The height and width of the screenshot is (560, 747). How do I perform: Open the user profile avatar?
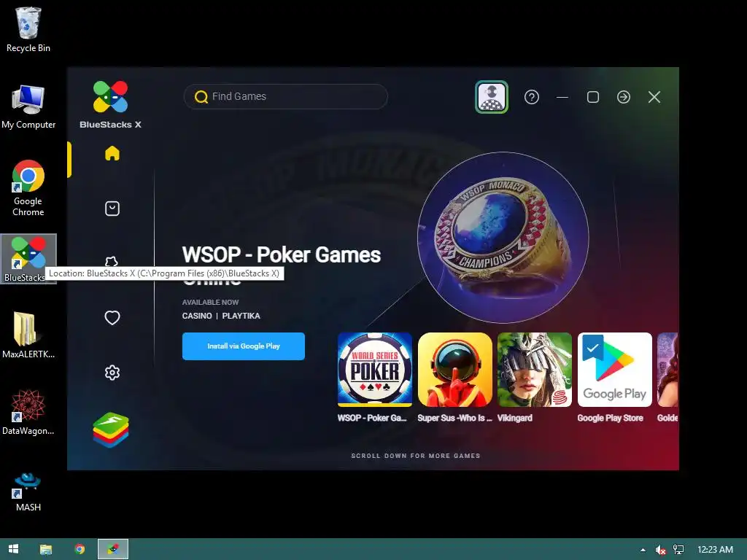(x=492, y=97)
